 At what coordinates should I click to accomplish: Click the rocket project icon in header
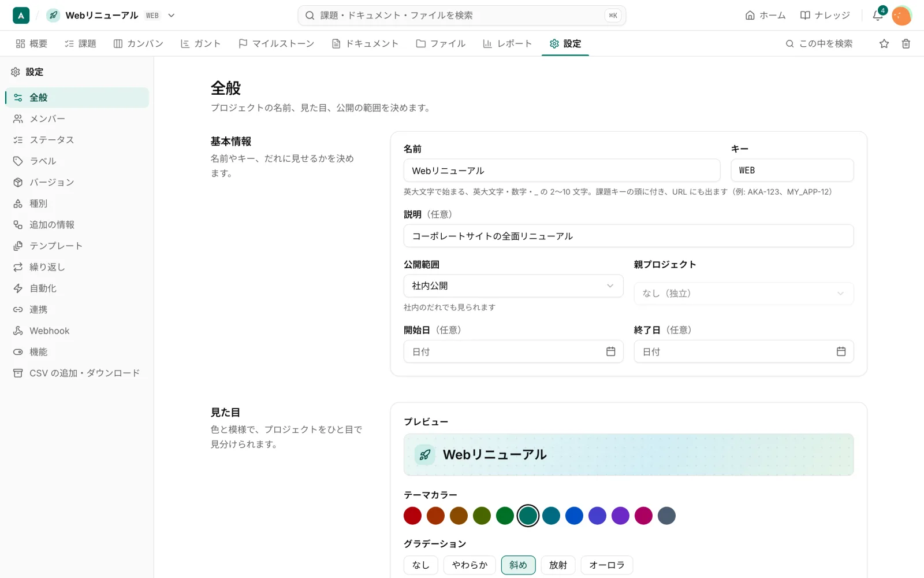[53, 16]
